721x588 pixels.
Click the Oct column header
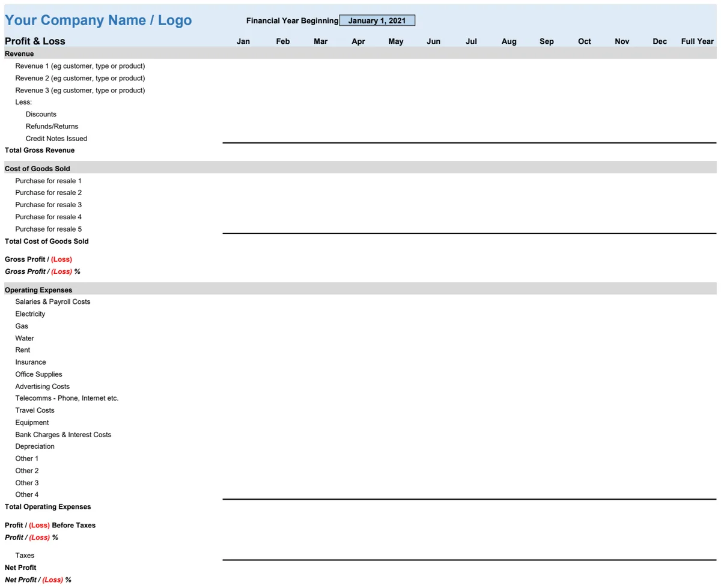pos(585,41)
